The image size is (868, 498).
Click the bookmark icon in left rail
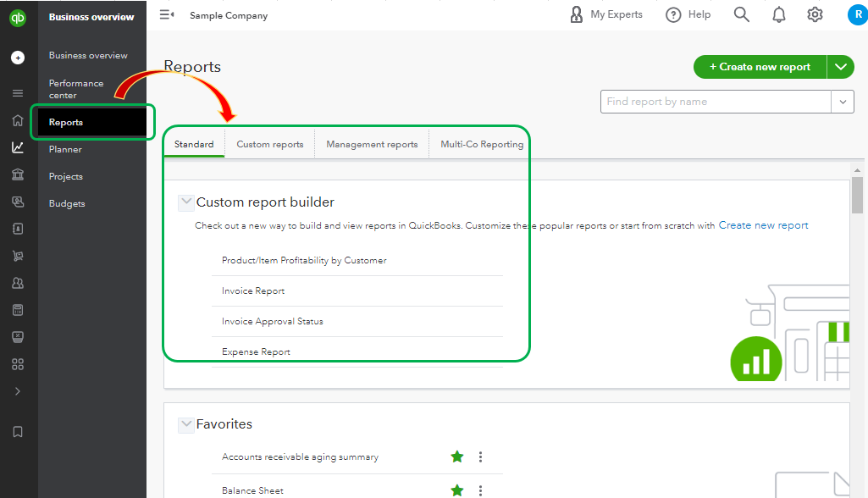pos(18,432)
